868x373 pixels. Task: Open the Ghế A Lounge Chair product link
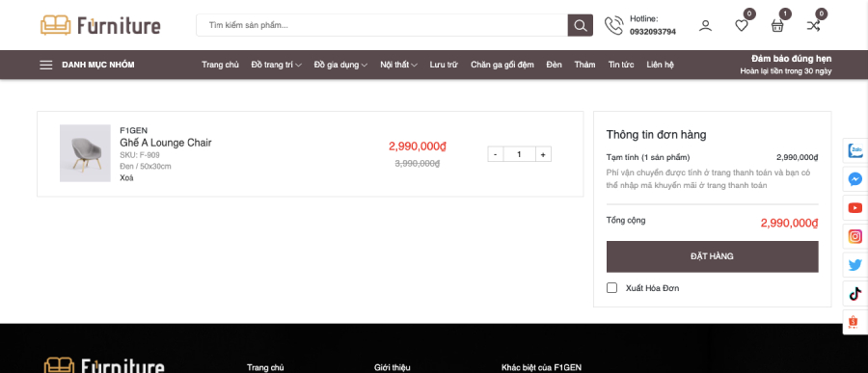coord(166,143)
